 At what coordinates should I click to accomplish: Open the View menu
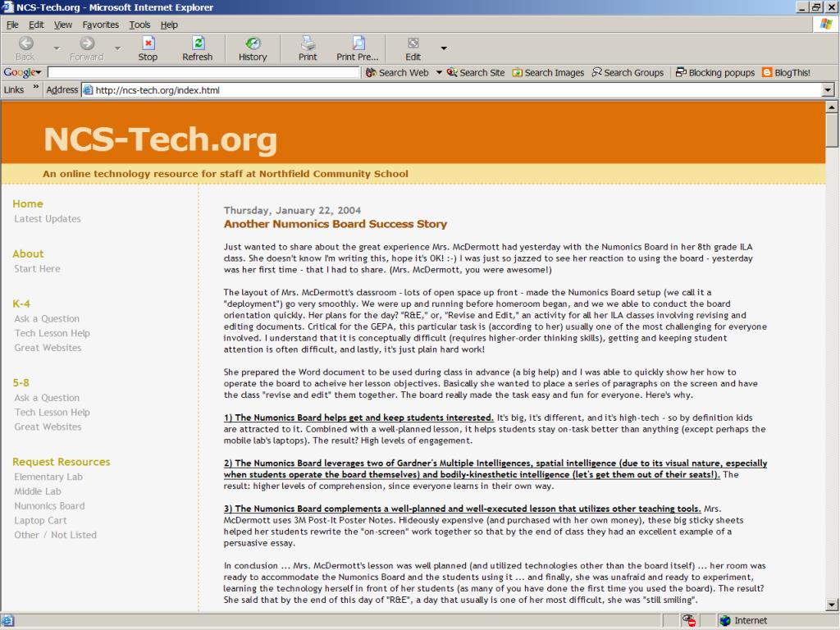(x=62, y=25)
